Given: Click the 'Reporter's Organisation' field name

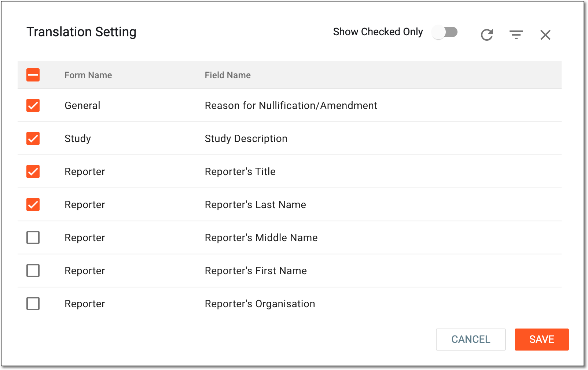Looking at the screenshot, I should coord(260,304).
